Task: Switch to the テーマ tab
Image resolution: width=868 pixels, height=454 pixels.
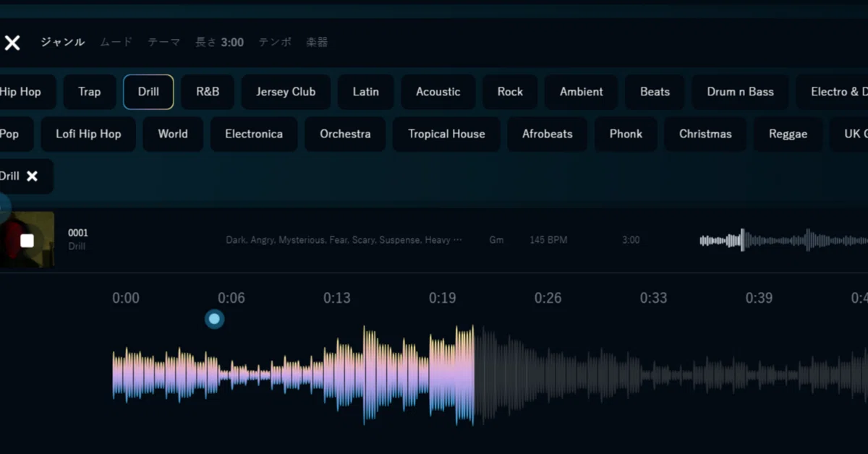Action: pyautogui.click(x=163, y=42)
